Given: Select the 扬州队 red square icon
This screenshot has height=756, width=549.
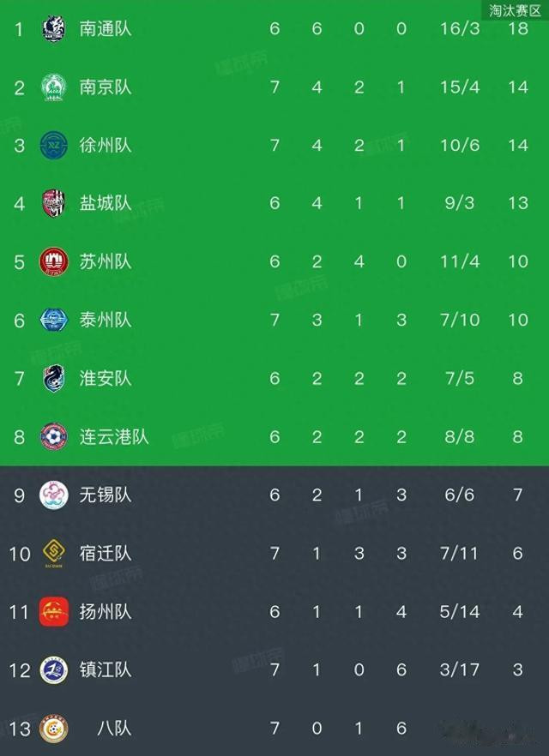Looking at the screenshot, I should pos(53,612).
